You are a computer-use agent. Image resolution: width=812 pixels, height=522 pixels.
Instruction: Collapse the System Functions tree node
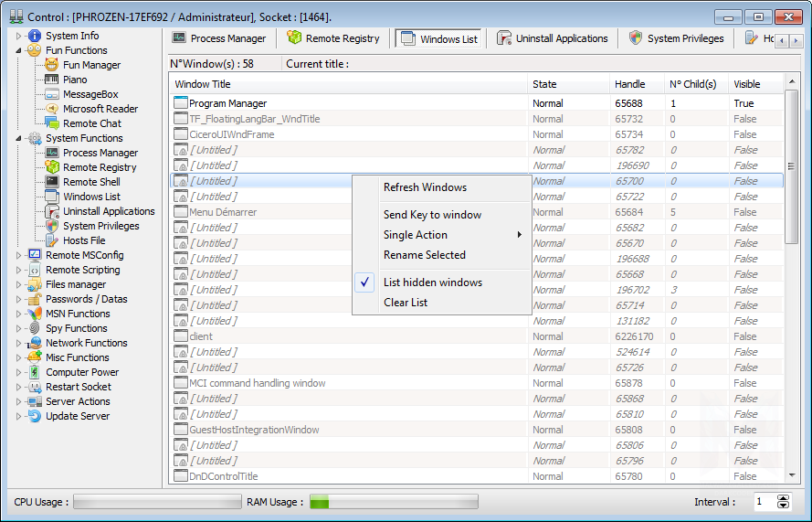click(x=18, y=138)
